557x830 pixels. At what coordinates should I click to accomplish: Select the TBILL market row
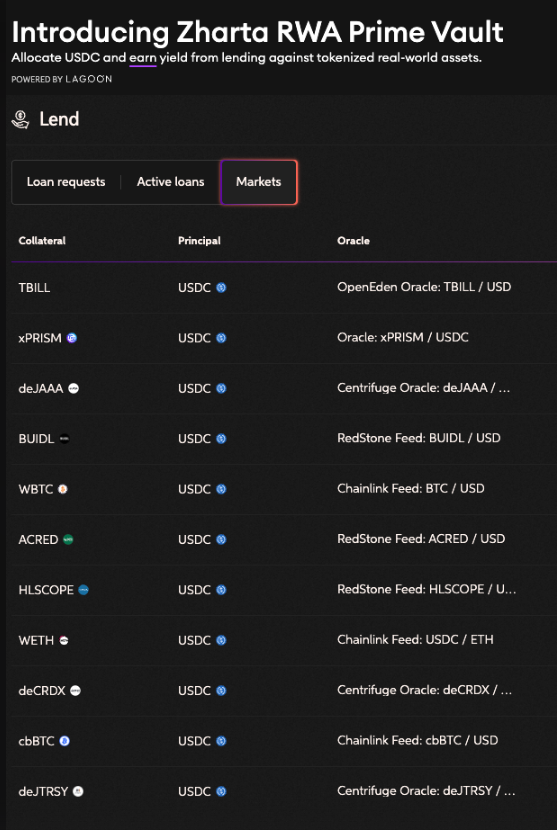point(284,287)
